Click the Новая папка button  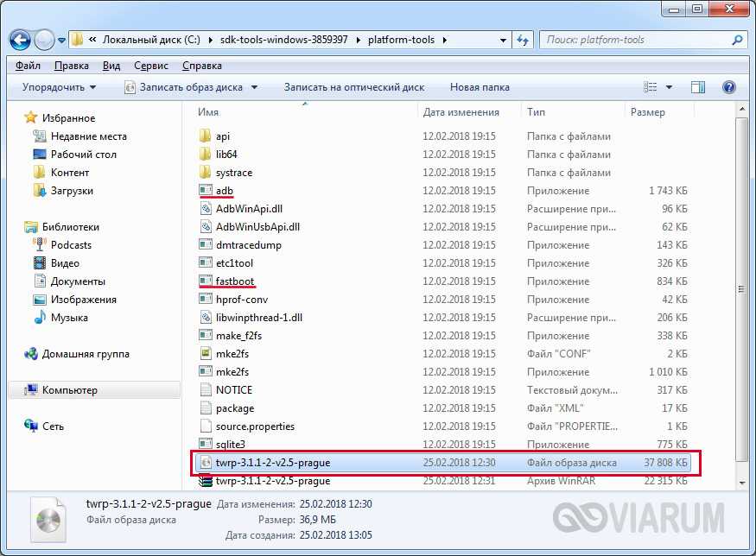480,87
